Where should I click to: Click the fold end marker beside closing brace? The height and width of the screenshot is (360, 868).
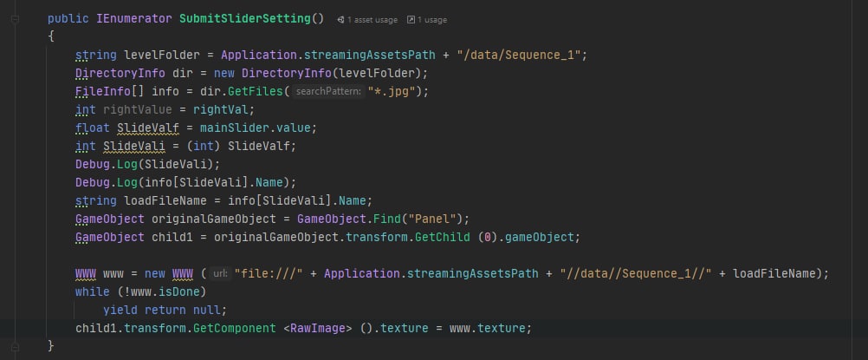coord(15,345)
